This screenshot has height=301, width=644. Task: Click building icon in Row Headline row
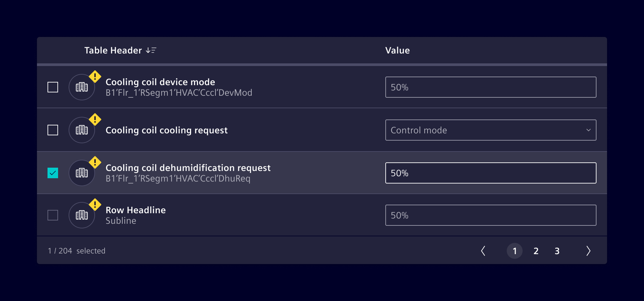(x=82, y=215)
